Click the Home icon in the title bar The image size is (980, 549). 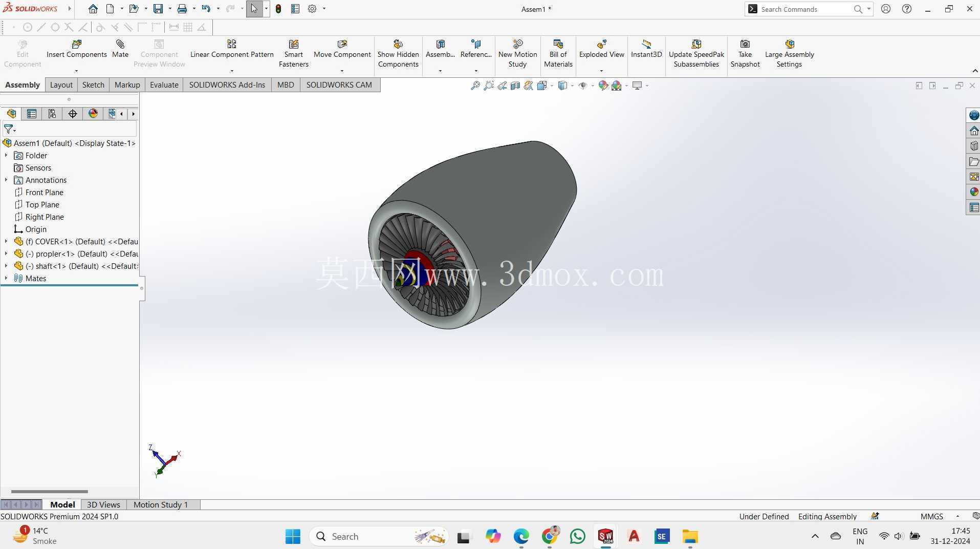pyautogui.click(x=93, y=9)
